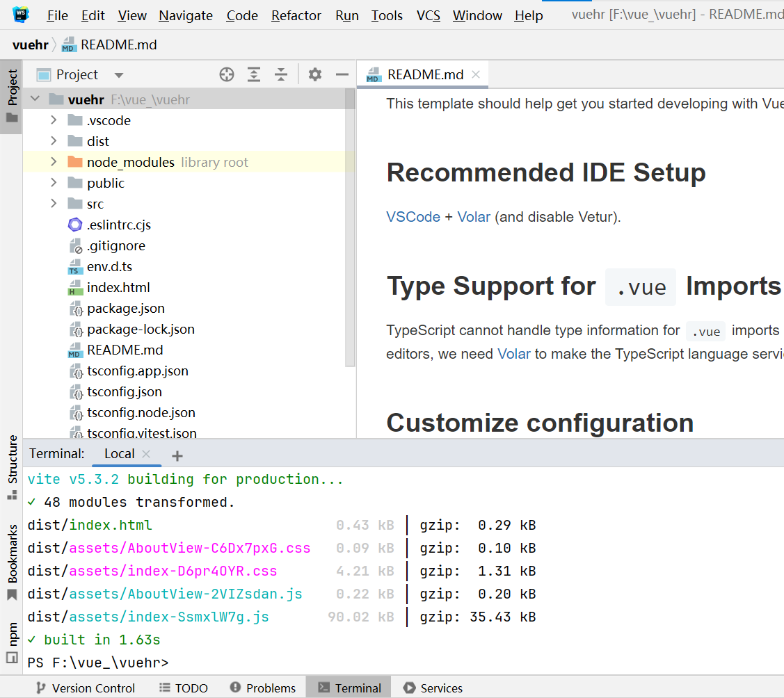The height and width of the screenshot is (698, 784).
Task: Open the Project tool window sidebar button
Action: click(12, 97)
